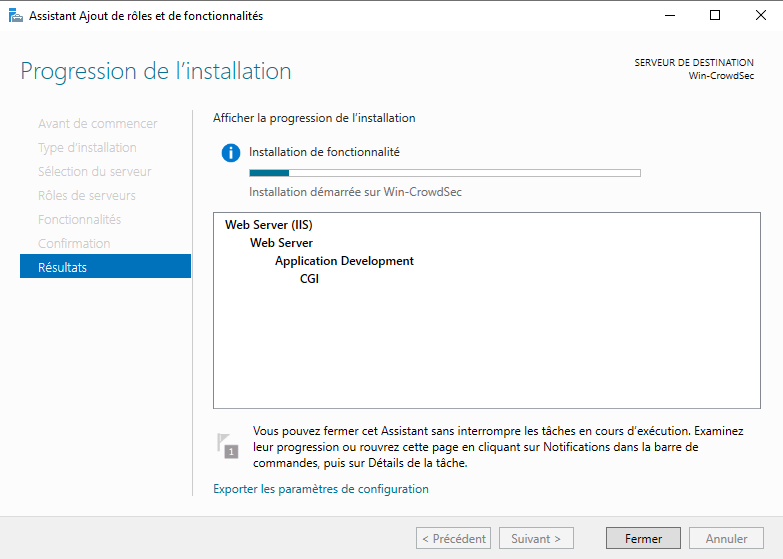The height and width of the screenshot is (559, 783).
Task: Click the Précédent button
Action: 453,538
